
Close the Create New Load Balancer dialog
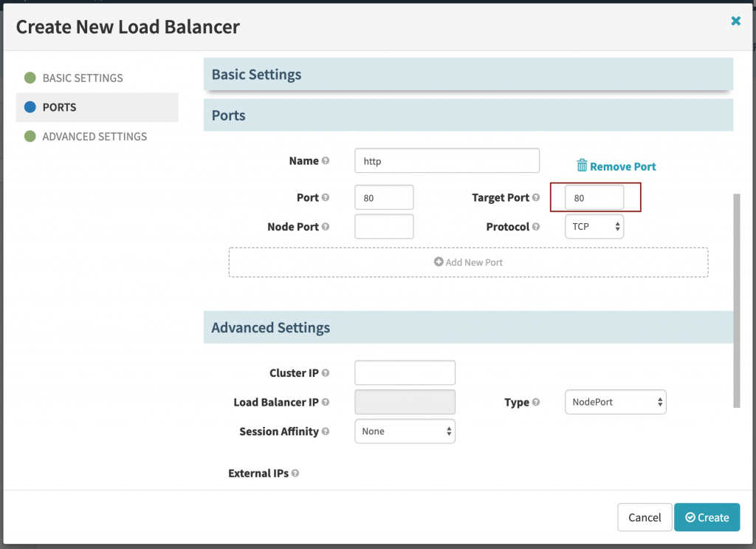(x=735, y=21)
